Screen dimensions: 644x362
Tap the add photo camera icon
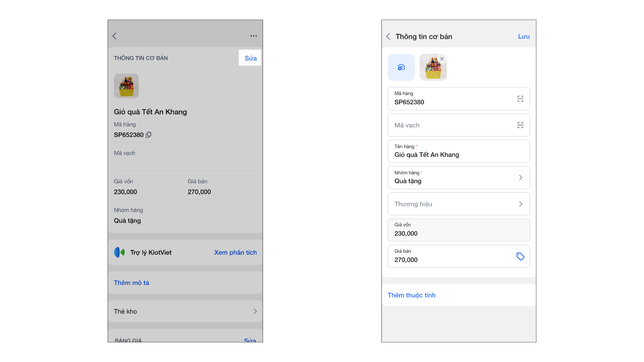[x=401, y=67]
